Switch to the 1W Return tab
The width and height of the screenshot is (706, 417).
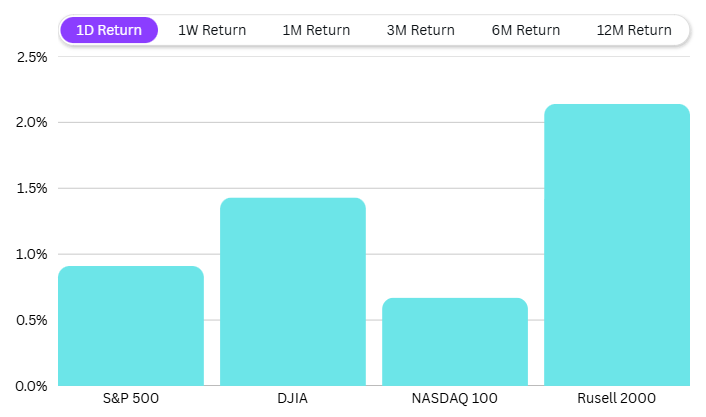click(x=212, y=30)
